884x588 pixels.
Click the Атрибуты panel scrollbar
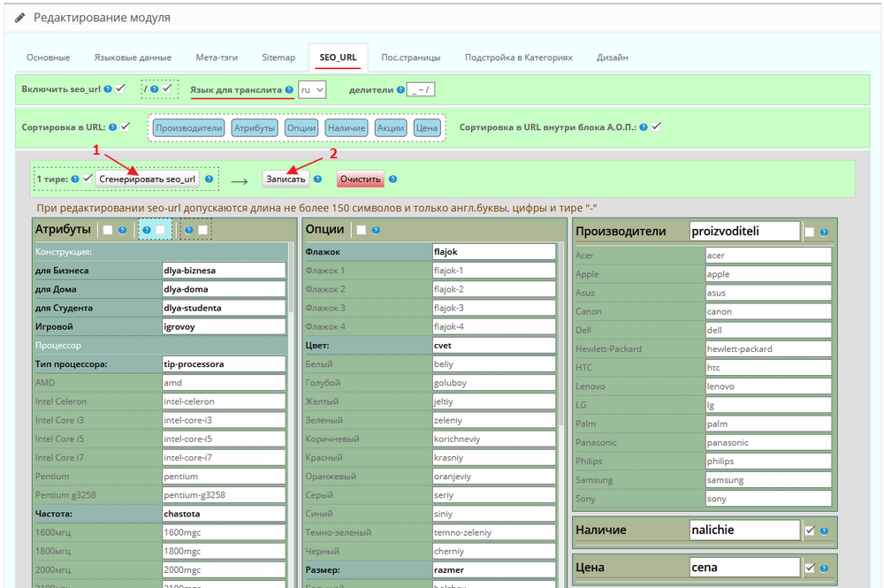pos(291,278)
